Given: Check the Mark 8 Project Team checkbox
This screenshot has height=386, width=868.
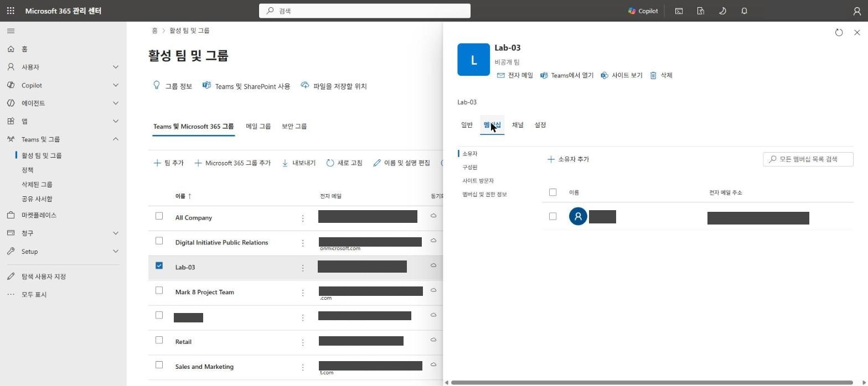Looking at the screenshot, I should (x=159, y=290).
